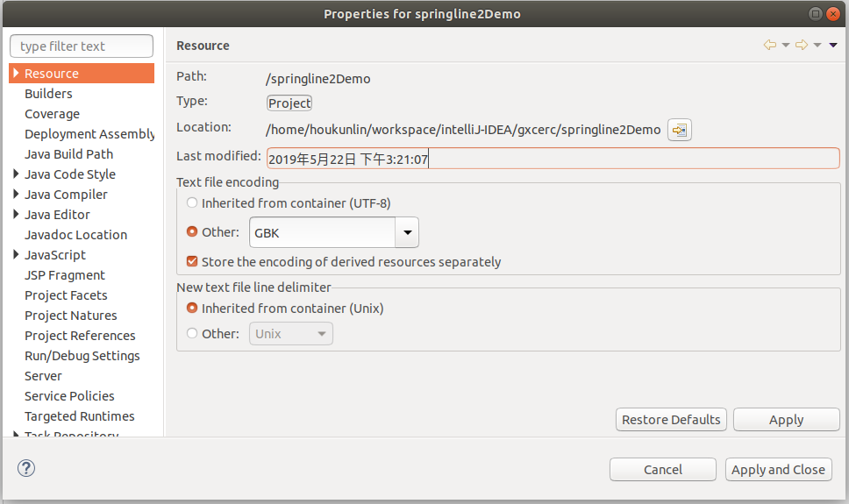849x504 pixels.
Task: Select Project Facets in the sidebar
Action: [x=66, y=295]
